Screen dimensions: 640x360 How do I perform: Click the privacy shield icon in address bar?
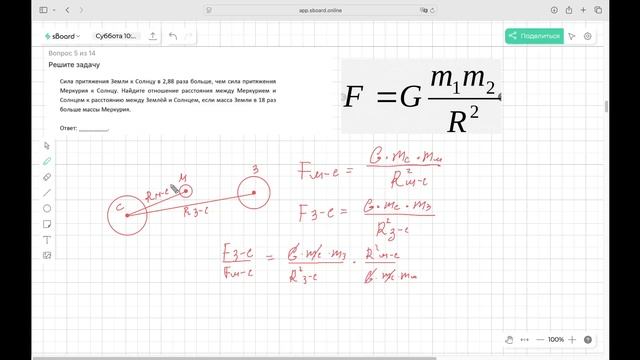(209, 10)
